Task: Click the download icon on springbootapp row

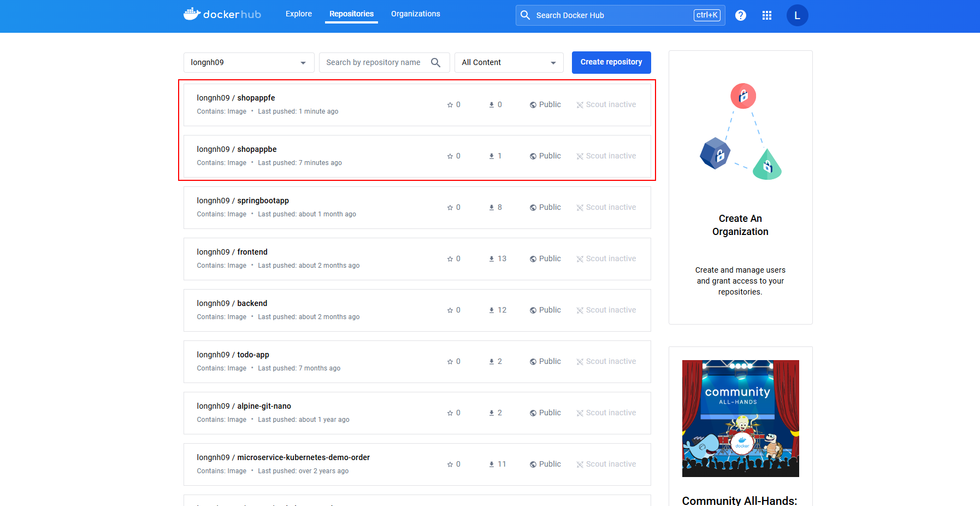Action: tap(492, 208)
